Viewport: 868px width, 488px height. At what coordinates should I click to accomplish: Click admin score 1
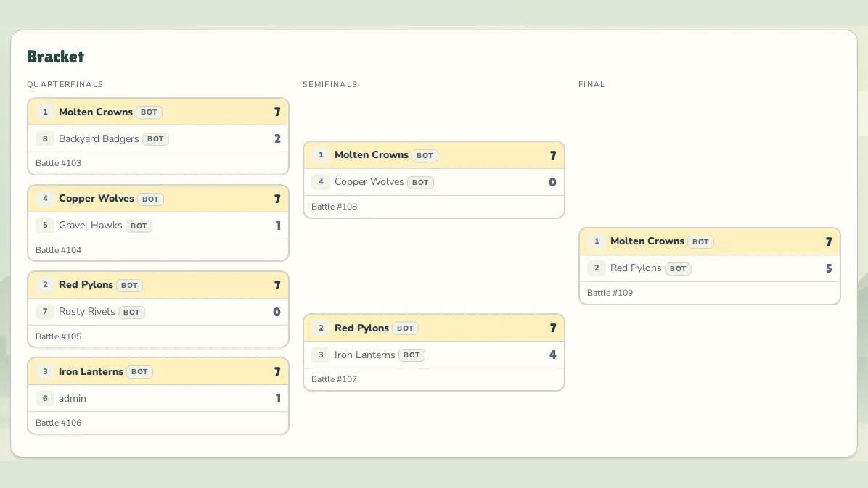click(278, 398)
